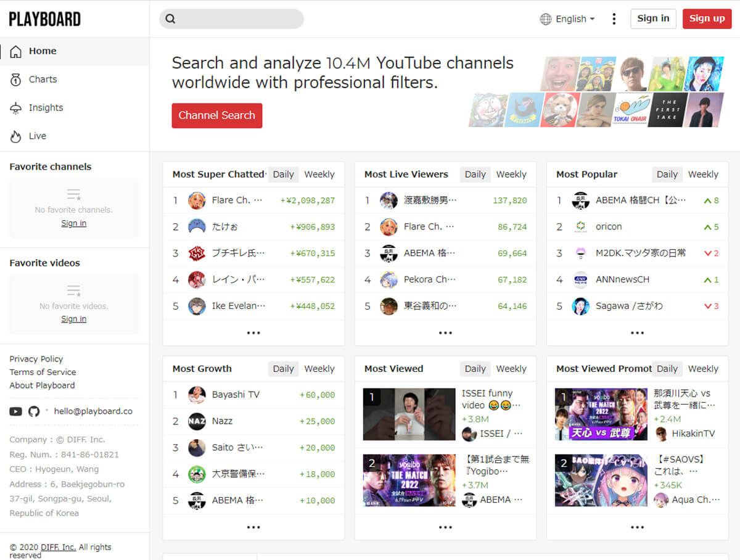Click the search magnifier icon
Screen dimensions: 740x560
tap(171, 19)
